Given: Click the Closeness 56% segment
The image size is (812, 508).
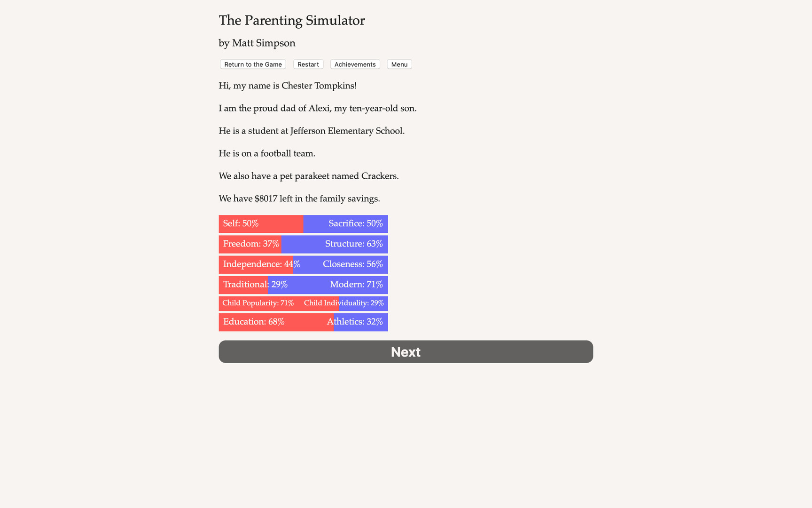Looking at the screenshot, I should click(x=341, y=264).
